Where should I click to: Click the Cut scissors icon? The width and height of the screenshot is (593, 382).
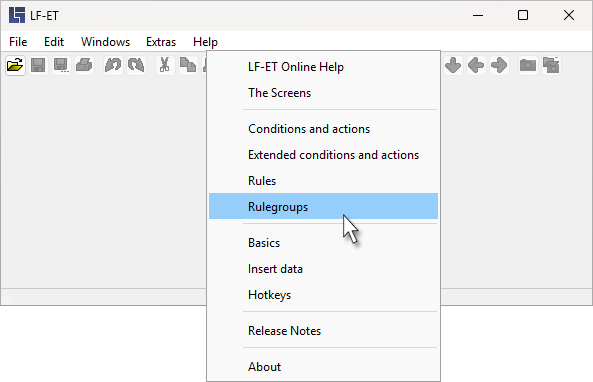pos(165,65)
